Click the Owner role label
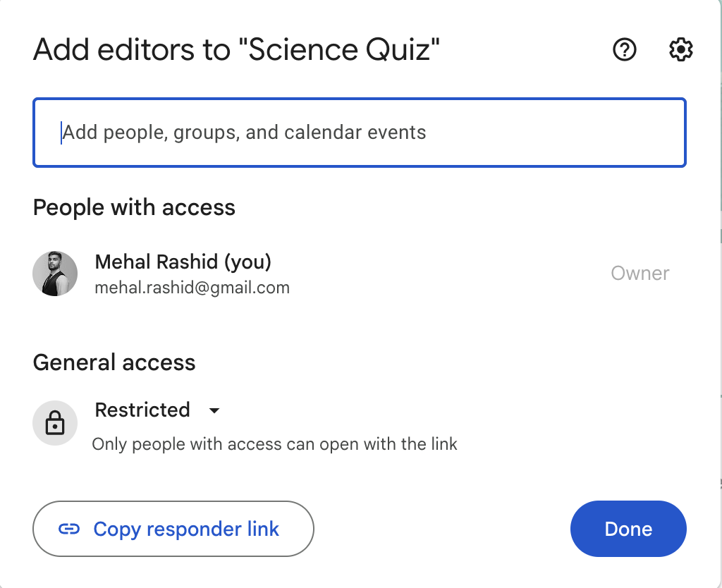This screenshot has width=722, height=588. coord(640,274)
